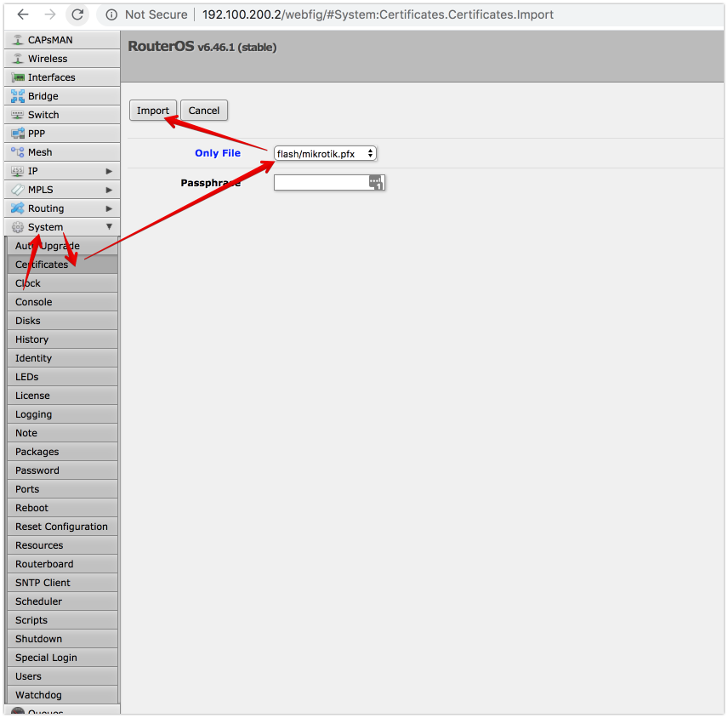
Task: Click into the Passphrase field
Action: 321,182
